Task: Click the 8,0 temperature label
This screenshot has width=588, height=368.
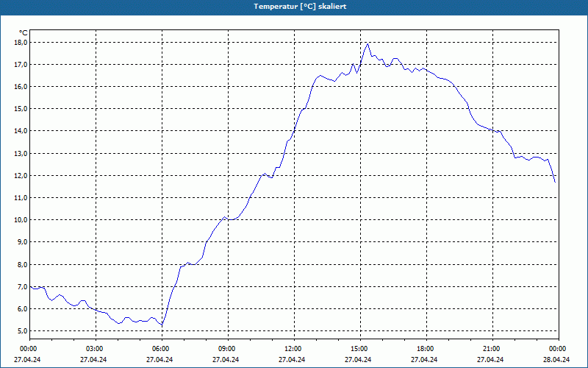Action: coord(23,265)
